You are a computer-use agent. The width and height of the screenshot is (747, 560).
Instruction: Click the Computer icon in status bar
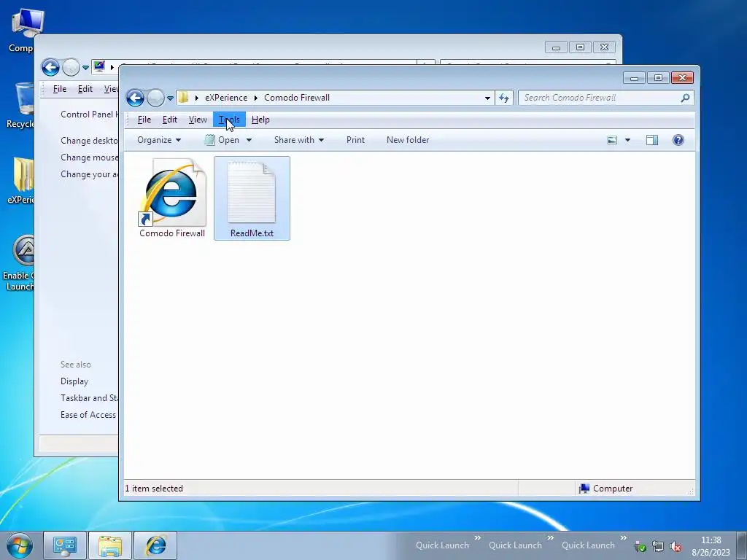[x=584, y=489]
